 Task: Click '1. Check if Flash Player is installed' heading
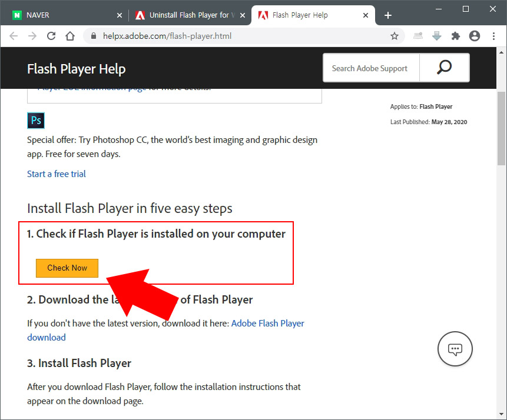pyautogui.click(x=156, y=234)
